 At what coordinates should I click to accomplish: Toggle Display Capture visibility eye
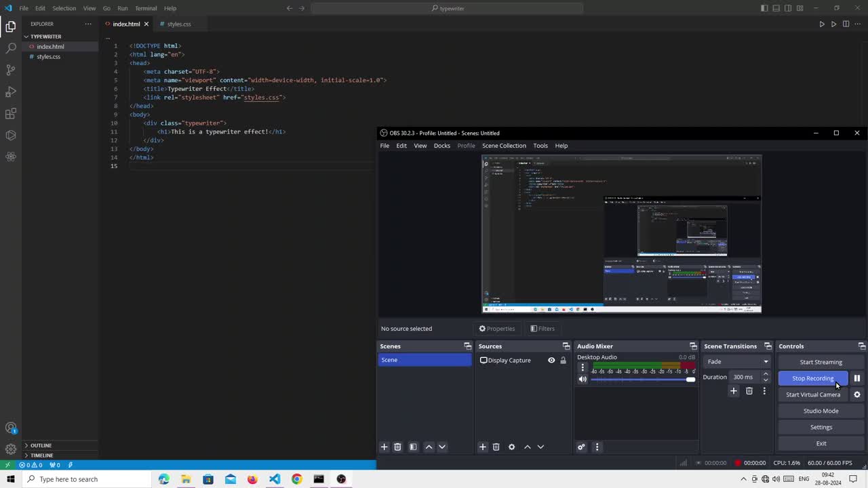[x=551, y=361]
